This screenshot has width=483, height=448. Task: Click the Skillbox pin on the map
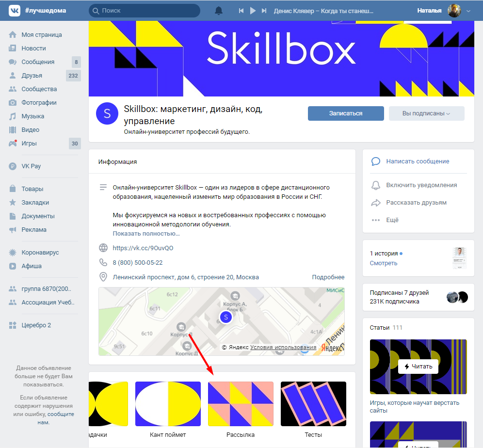(226, 317)
